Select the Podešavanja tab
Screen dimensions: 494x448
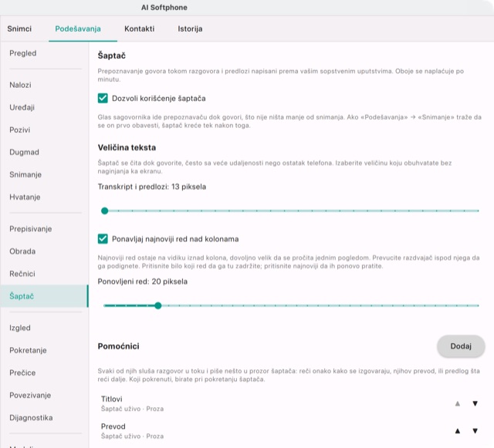[x=78, y=29]
